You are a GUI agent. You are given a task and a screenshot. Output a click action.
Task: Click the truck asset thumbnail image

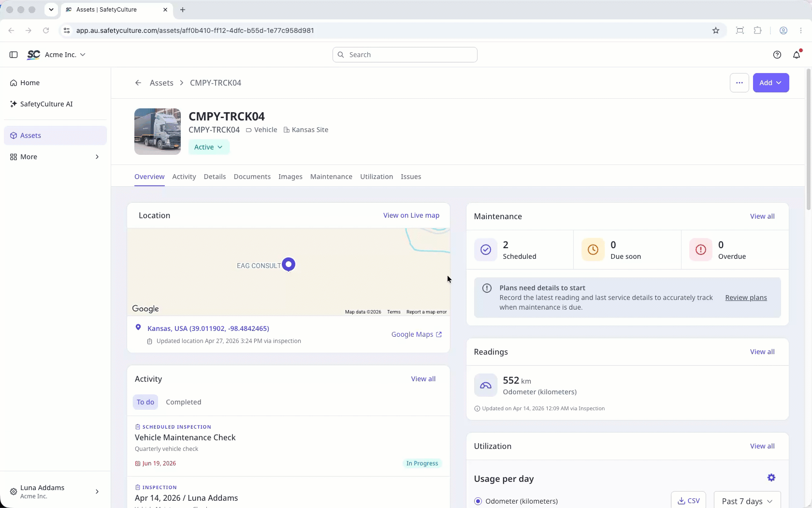(x=158, y=132)
